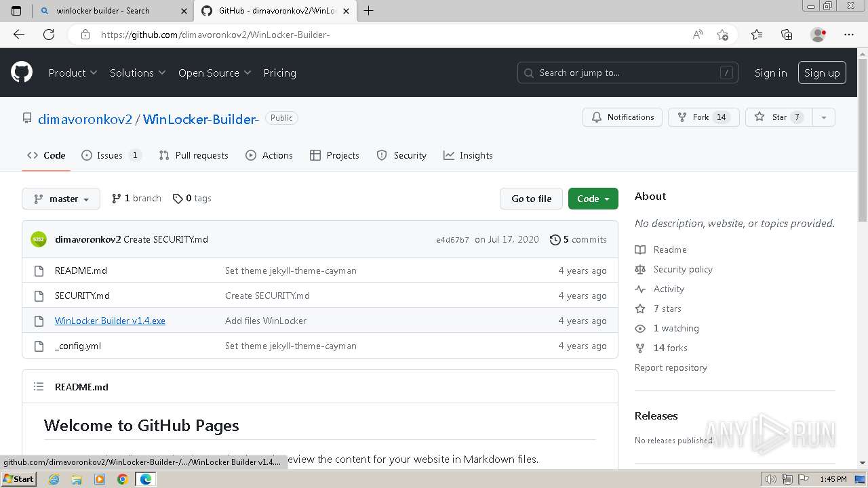This screenshot has width=868, height=488.
Task: Close the winlocker builder Search tab
Action: pyautogui.click(x=184, y=11)
